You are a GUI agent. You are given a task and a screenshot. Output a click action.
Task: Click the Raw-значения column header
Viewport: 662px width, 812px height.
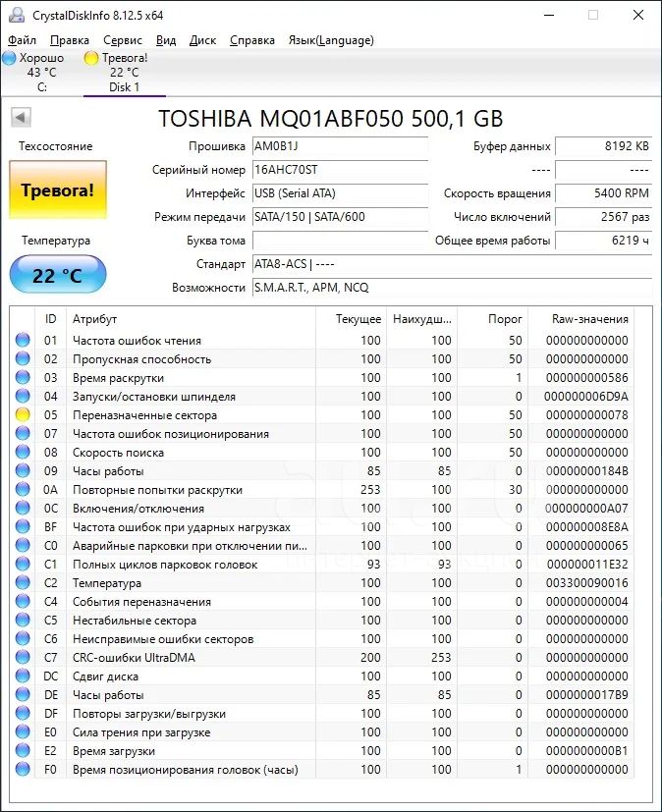[581, 319]
